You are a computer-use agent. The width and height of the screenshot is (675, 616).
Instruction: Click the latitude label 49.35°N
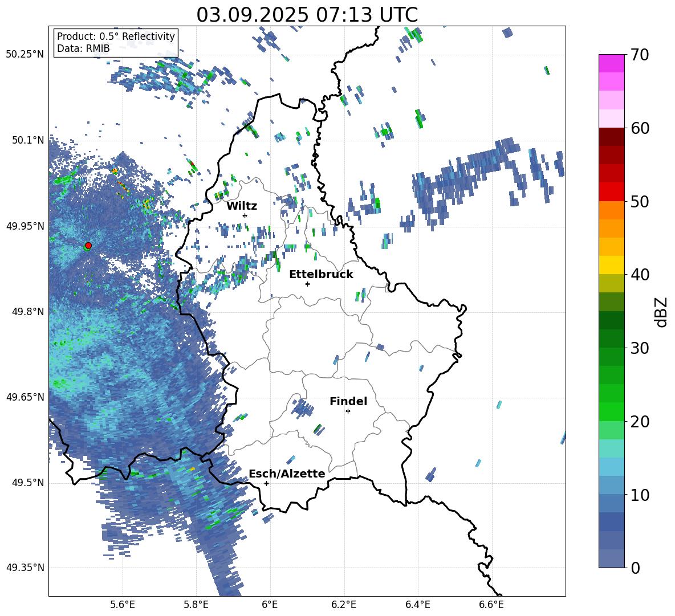click(x=25, y=568)
